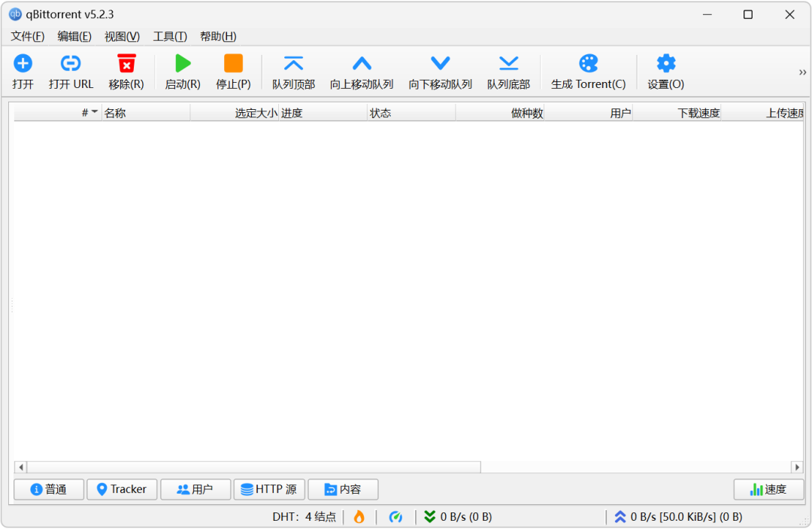Sort by 下载速度 column header

pos(677,113)
